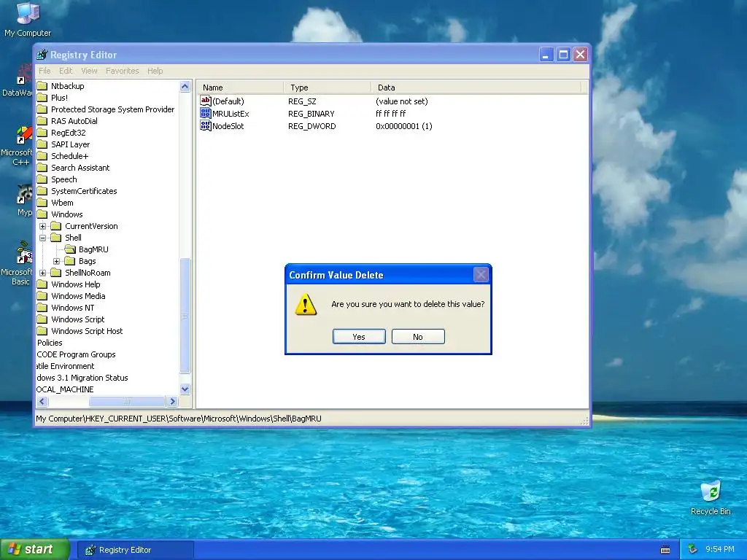The height and width of the screenshot is (560, 747).
Task: Select the CODE Program Groups entry
Action: tap(76, 354)
